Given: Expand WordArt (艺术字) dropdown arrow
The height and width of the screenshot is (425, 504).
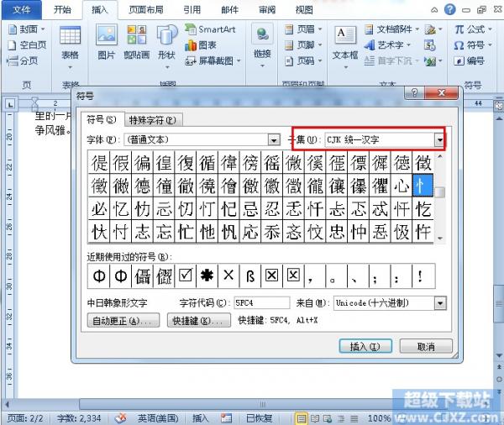Looking at the screenshot, I should pos(408,45).
